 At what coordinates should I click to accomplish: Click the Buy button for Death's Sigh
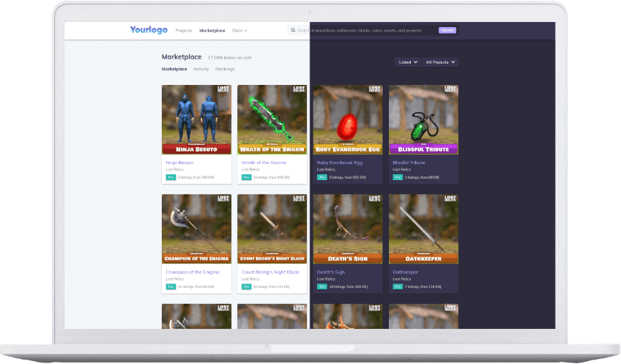pos(322,287)
